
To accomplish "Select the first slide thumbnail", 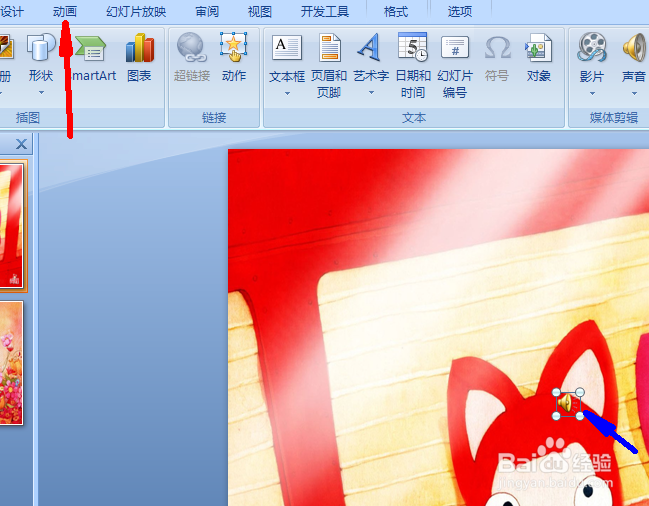I will pyautogui.click(x=11, y=226).
